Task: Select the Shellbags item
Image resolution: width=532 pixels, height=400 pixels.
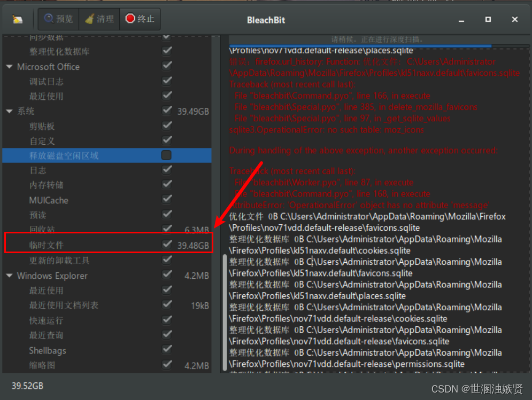Action: (x=48, y=350)
